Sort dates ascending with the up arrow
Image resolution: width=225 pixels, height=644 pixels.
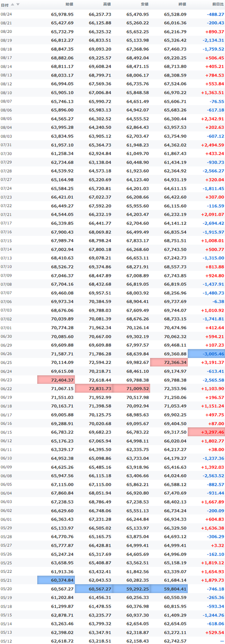coord(13,5)
